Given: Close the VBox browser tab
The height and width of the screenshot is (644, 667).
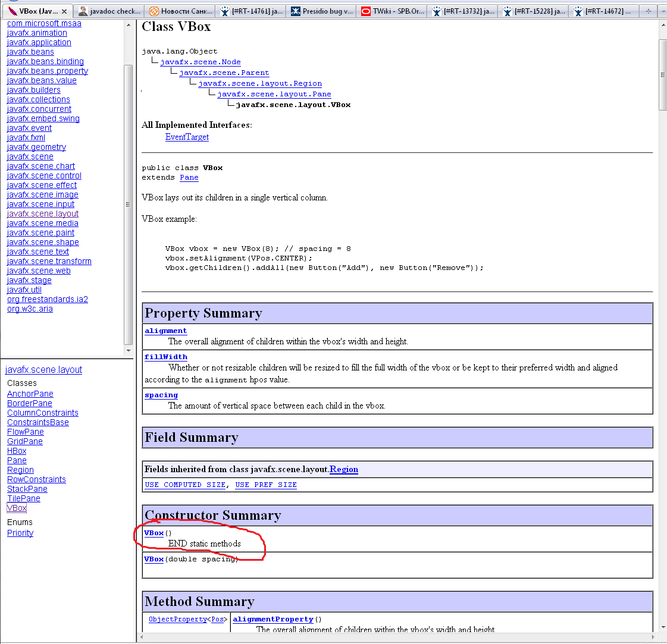Looking at the screenshot, I should click(64, 11).
